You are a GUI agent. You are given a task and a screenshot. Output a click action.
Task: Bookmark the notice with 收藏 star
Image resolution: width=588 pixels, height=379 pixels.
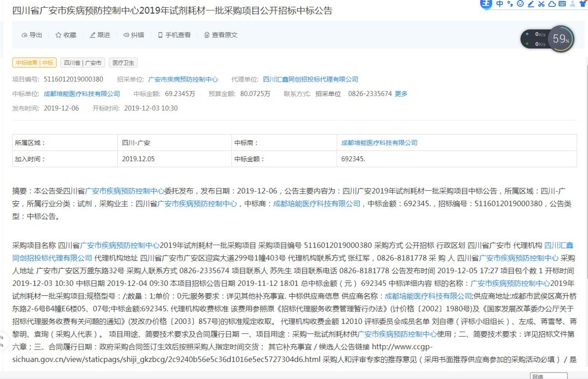tap(66, 35)
